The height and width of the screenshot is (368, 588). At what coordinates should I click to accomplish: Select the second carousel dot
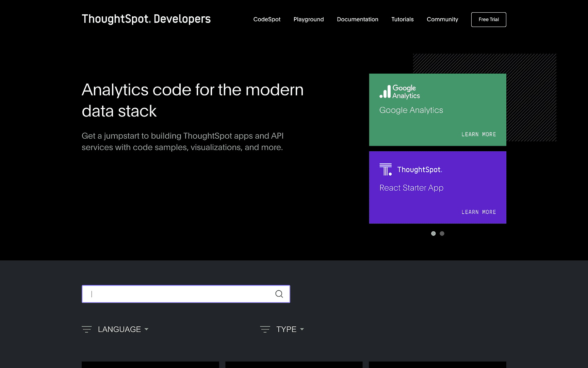[x=442, y=233]
